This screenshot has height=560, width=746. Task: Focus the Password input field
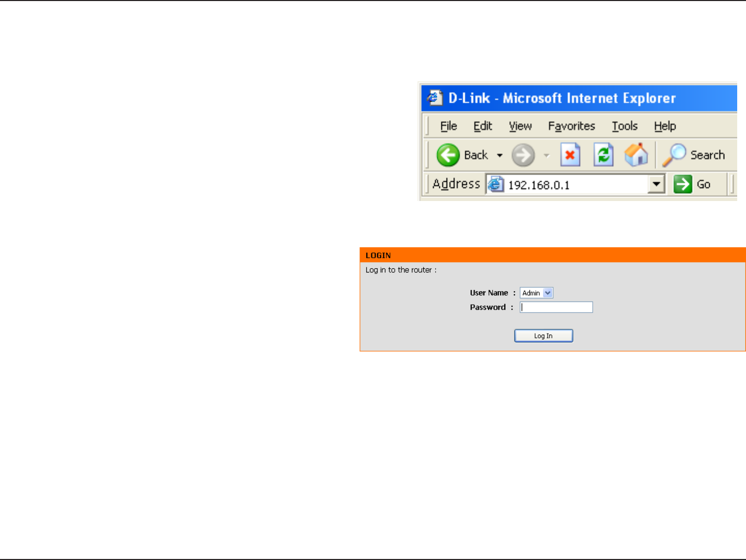556,307
